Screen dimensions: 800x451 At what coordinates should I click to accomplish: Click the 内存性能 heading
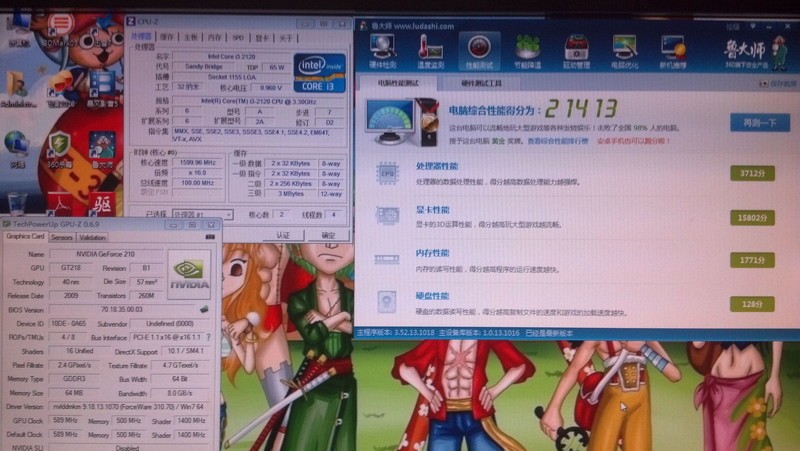point(433,253)
